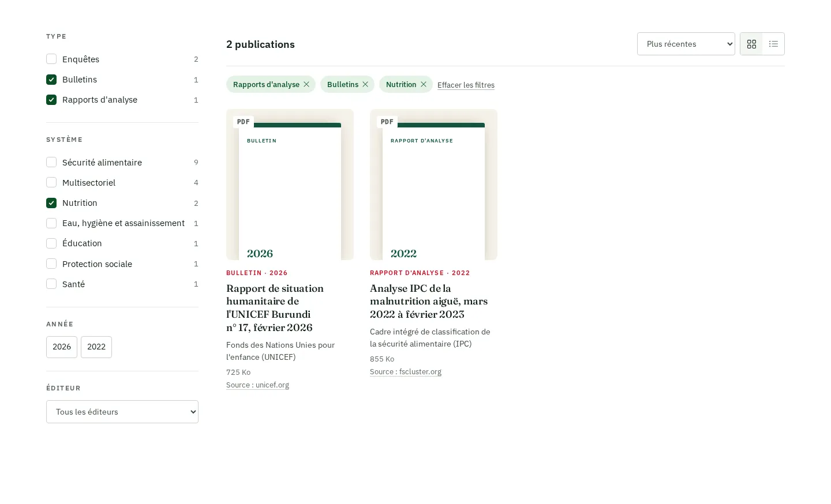Viewport: 831px width, 504px height.
Task: Tick the Multisectoriel checkbox
Action: (51, 183)
